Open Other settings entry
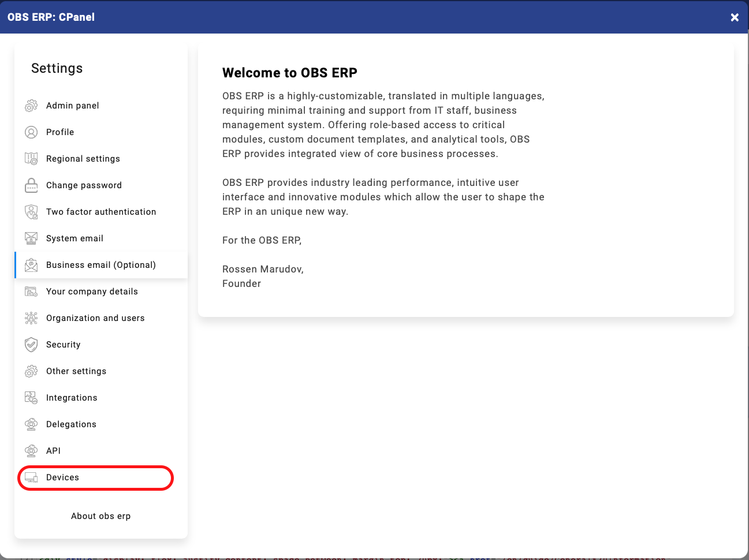 pyautogui.click(x=101, y=371)
